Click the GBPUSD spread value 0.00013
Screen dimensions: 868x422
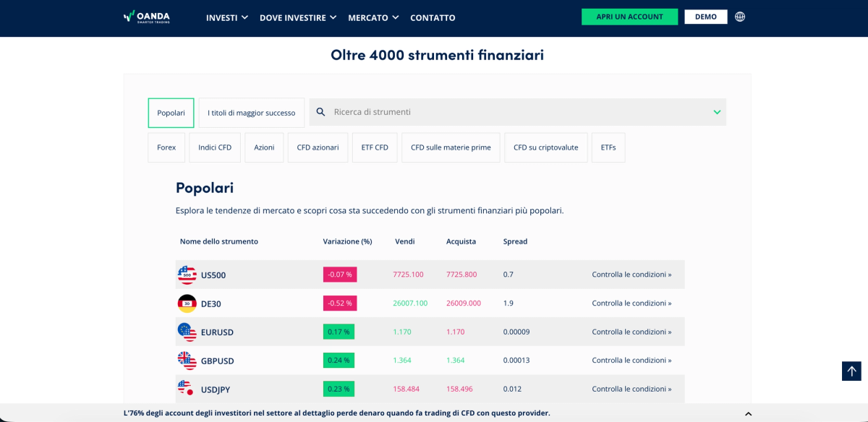tap(516, 361)
